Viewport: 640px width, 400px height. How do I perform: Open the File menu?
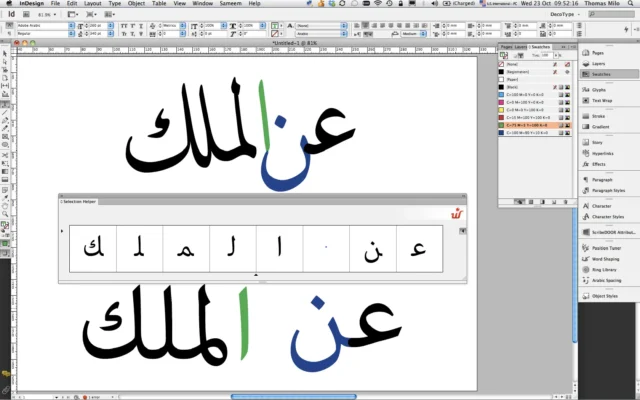click(55, 3)
